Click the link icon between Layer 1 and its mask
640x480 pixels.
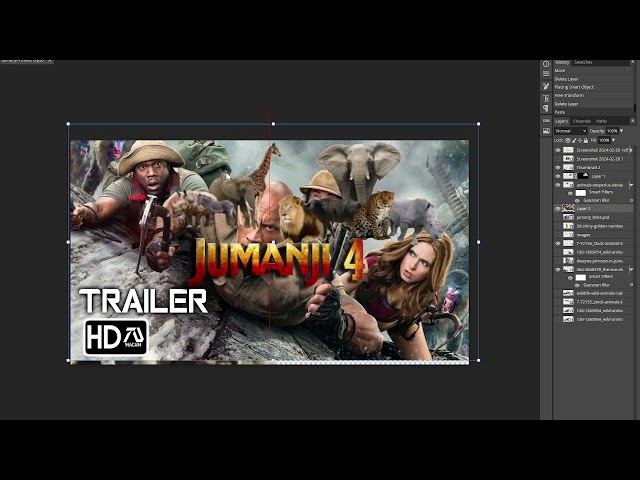point(576,176)
